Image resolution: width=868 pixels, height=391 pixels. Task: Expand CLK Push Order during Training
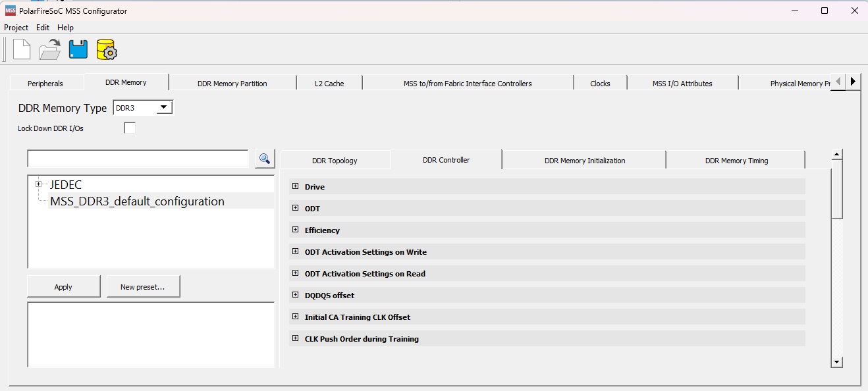295,339
